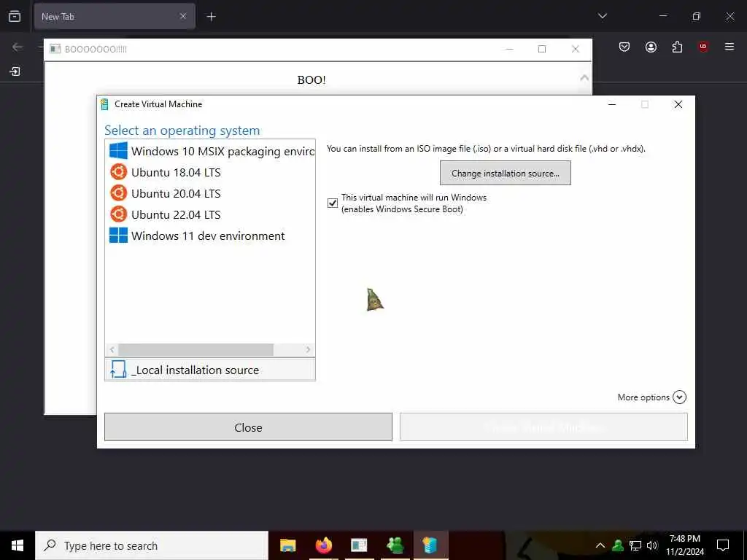Show hidden system tray icons

coord(600,545)
